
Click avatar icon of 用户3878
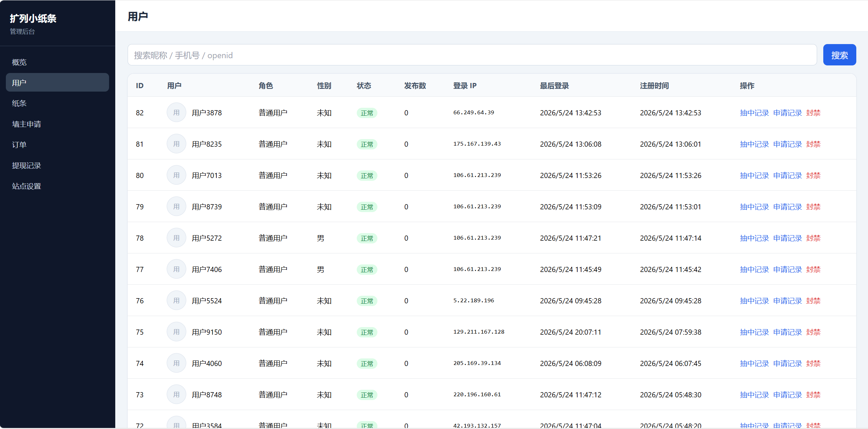click(176, 113)
